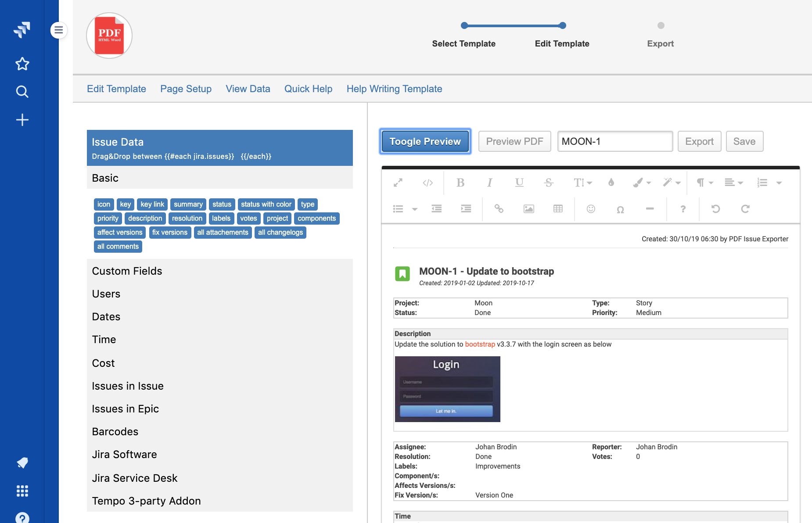Toggle the sidebar hamburger menu button
Screen dimensions: 812x523
tap(58, 30)
